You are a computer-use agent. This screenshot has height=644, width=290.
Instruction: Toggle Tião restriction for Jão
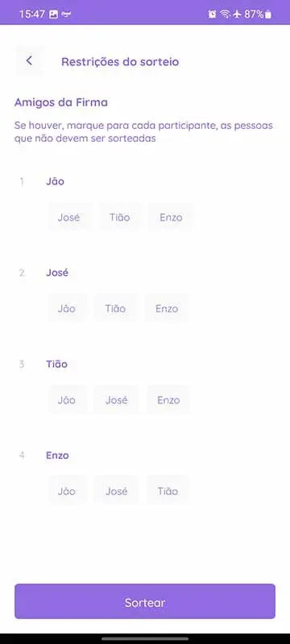point(119,217)
